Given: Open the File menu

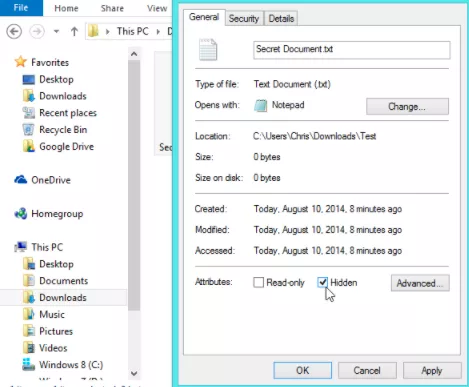Looking at the screenshot, I should click(x=21, y=8).
